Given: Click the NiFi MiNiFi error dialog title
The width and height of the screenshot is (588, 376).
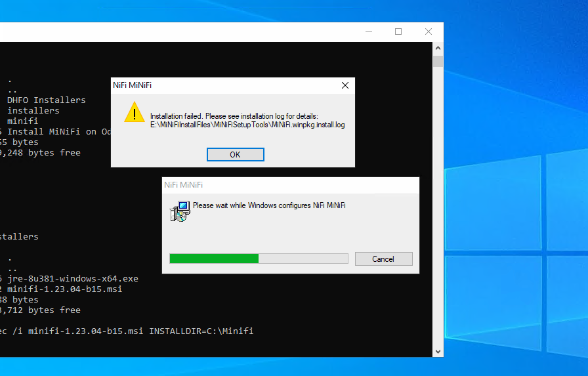Looking at the screenshot, I should [x=133, y=85].
